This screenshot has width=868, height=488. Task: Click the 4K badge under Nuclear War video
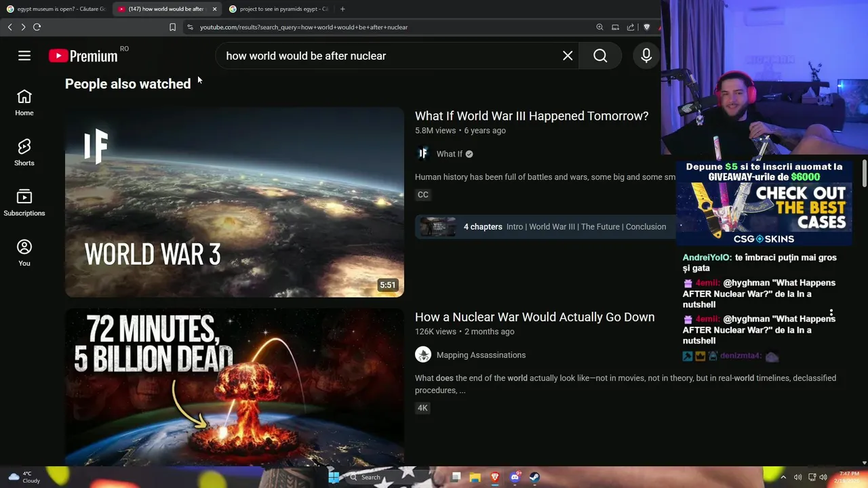point(422,408)
